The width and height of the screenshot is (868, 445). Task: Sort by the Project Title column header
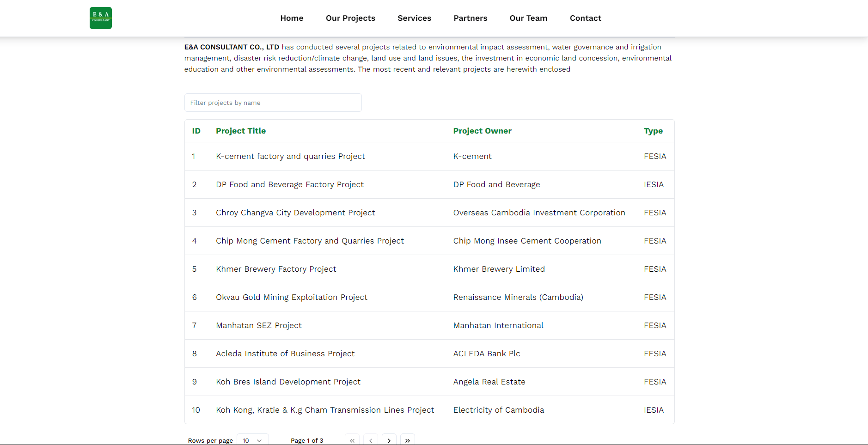(x=241, y=131)
